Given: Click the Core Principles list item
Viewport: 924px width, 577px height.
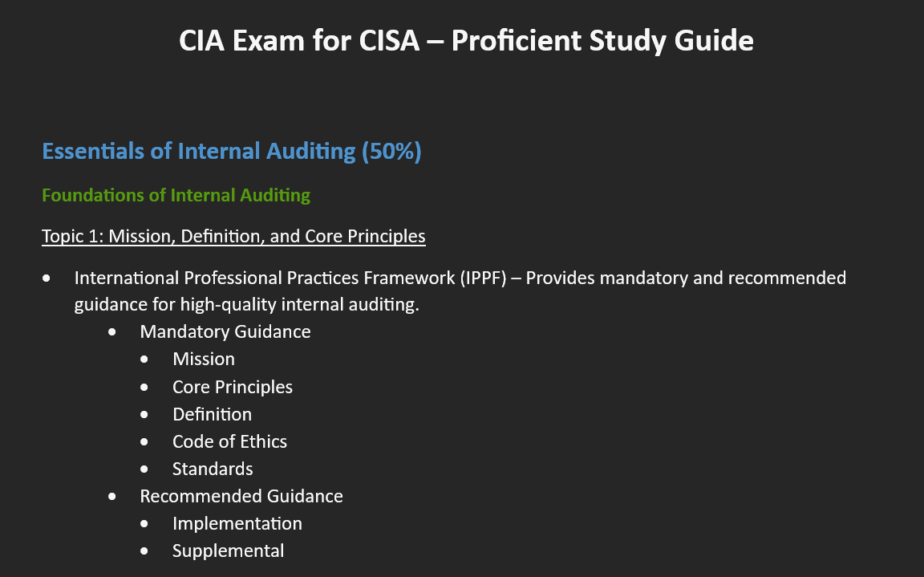Looking at the screenshot, I should click(x=232, y=387).
